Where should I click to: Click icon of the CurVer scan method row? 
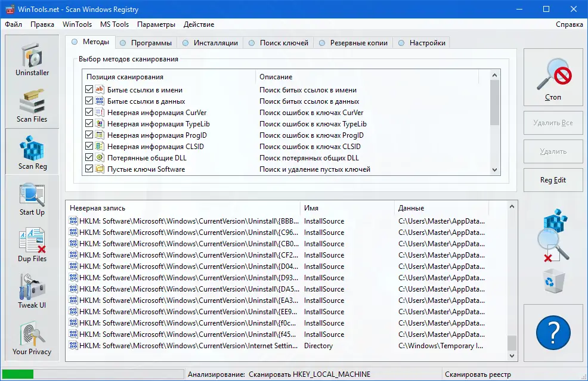[100, 112]
